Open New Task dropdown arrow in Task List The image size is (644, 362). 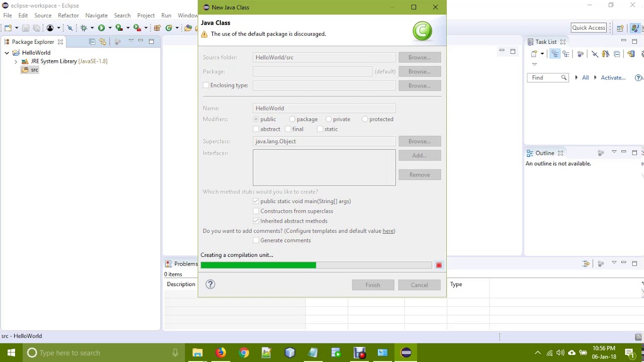pyautogui.click(x=542, y=54)
